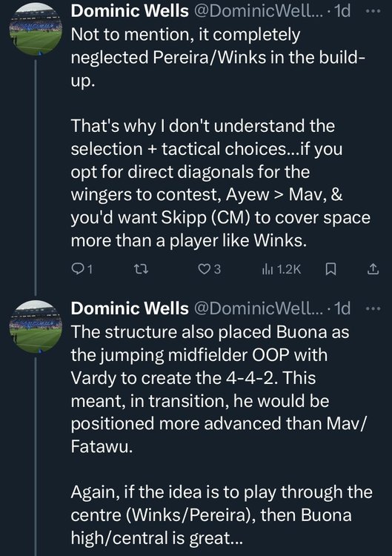Image resolution: width=392 pixels, height=556 pixels.
Task: Open the 1d timestamp on second tweet
Action: pyautogui.click(x=342, y=308)
